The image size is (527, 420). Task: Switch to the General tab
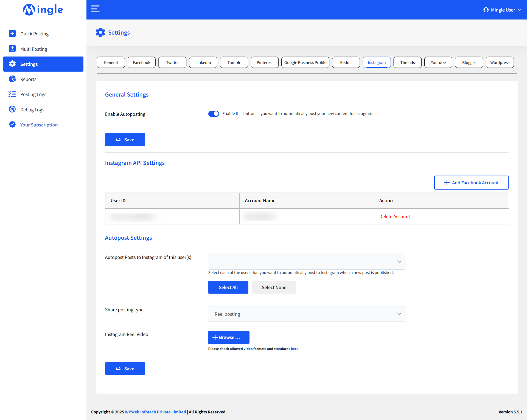[111, 62]
